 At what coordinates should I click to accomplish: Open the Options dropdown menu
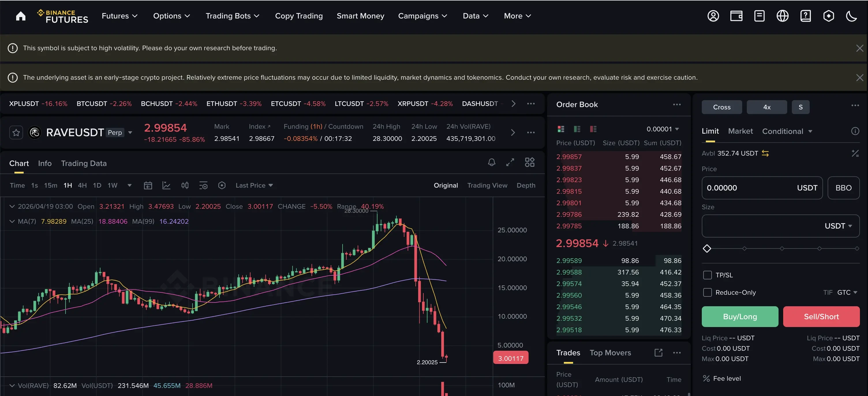click(x=171, y=16)
